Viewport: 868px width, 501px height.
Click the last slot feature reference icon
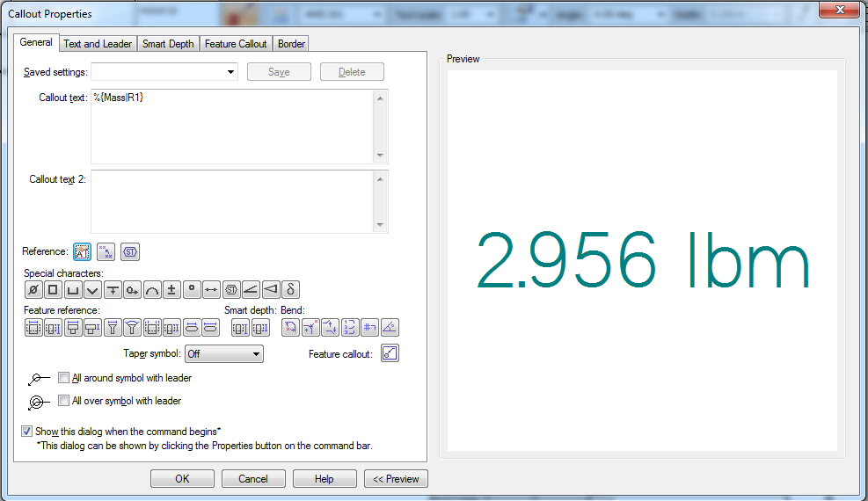click(211, 328)
